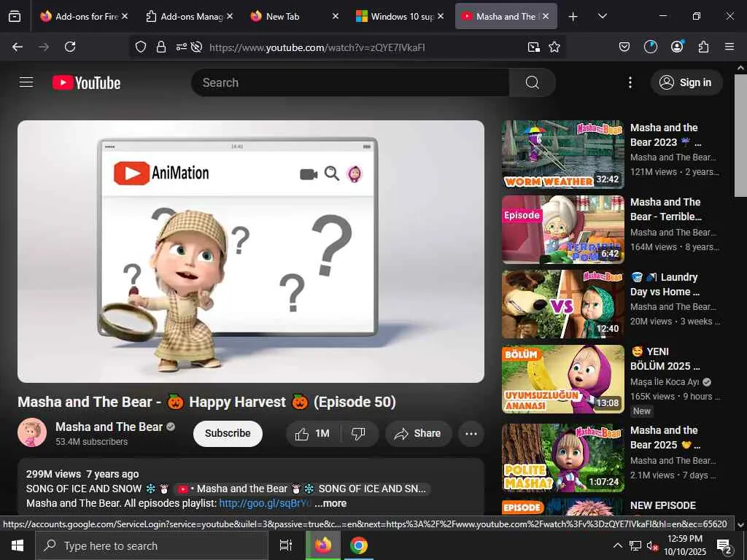This screenshot has width=747, height=560.
Task: Open Terrible Power 6:42 video thumbnail
Action: click(x=562, y=229)
